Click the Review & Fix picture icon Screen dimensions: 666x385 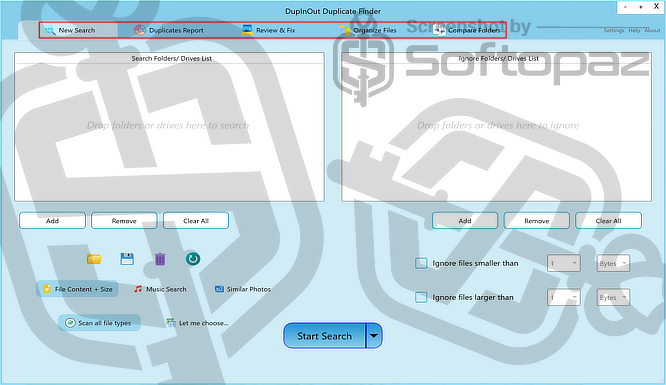(x=247, y=30)
